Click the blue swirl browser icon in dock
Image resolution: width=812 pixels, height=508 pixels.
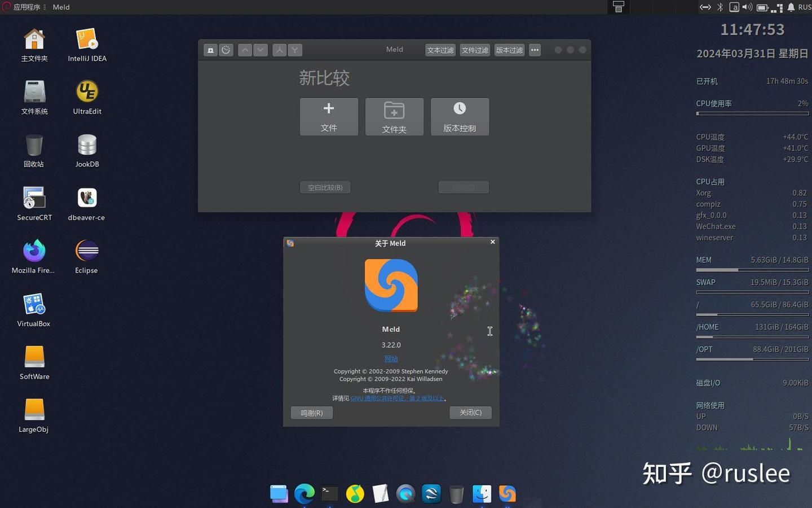point(405,493)
